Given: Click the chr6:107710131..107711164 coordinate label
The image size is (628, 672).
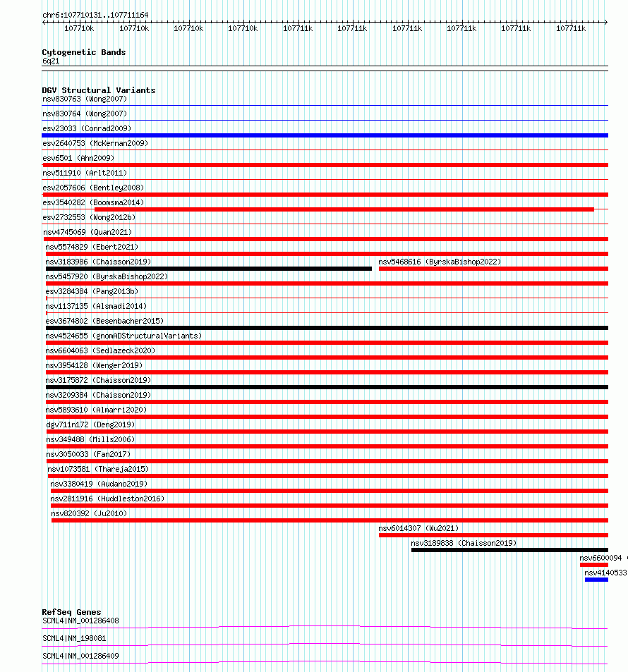Looking at the screenshot, I should [x=95, y=15].
